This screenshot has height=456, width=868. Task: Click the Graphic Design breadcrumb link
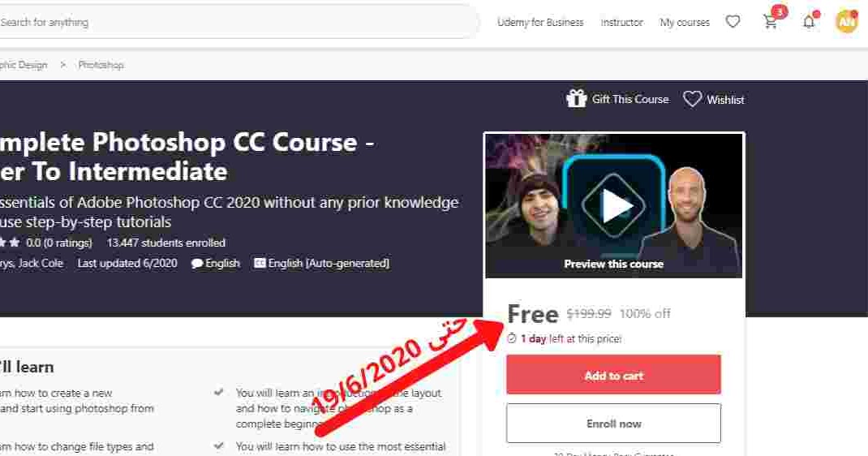[x=24, y=65]
